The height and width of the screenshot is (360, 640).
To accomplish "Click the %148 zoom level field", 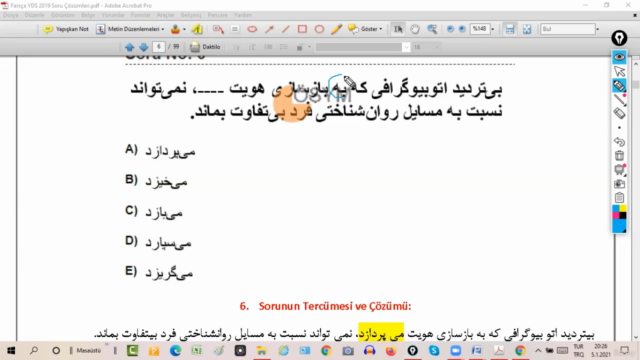I will coord(480,29).
